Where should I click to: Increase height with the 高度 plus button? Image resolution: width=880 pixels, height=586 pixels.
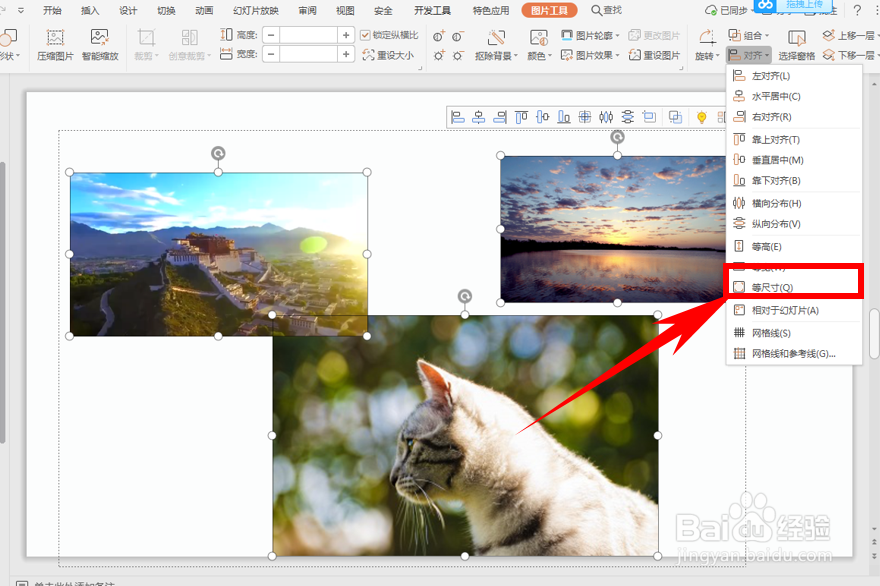(346, 35)
